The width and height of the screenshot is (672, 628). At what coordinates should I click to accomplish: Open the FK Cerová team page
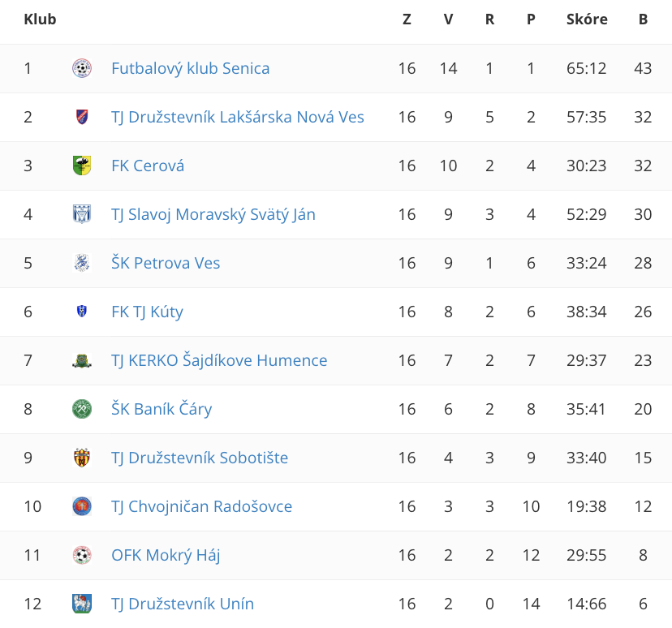click(x=148, y=166)
